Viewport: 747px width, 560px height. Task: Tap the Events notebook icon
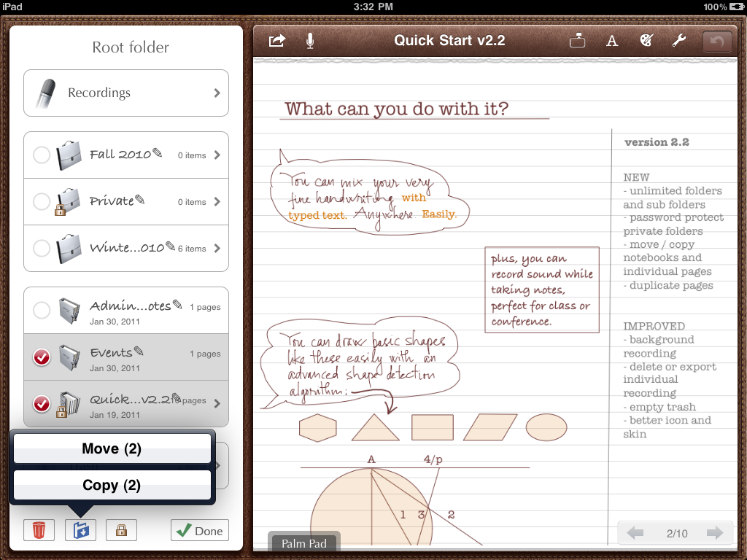[69, 357]
